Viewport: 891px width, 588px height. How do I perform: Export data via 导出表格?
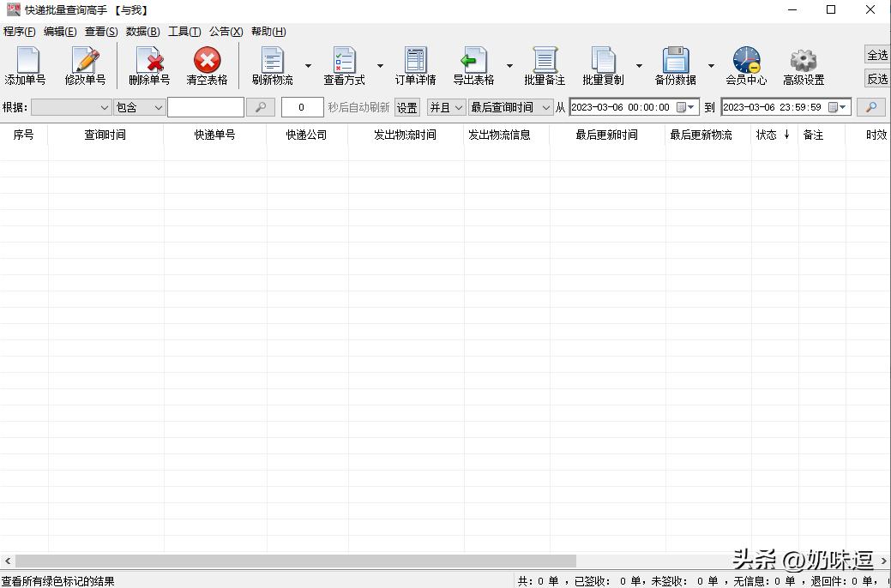point(474,65)
